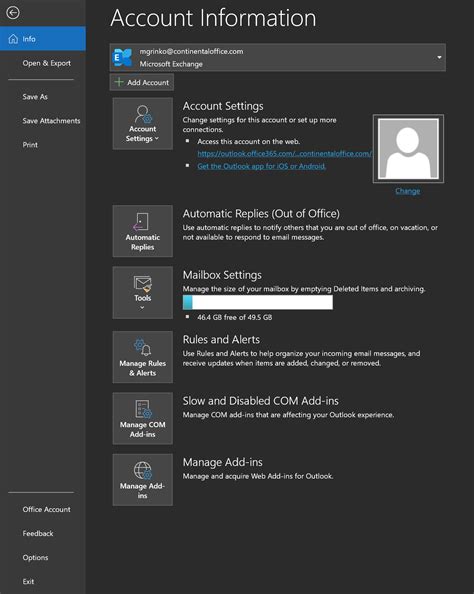Viewport: 474px width, 594px height.
Task: Open the Feedback page
Action: 38,533
